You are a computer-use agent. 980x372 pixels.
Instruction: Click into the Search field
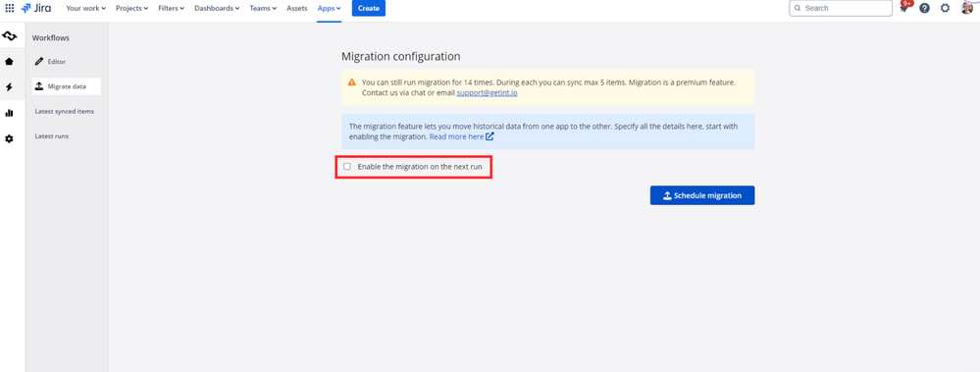(841, 8)
